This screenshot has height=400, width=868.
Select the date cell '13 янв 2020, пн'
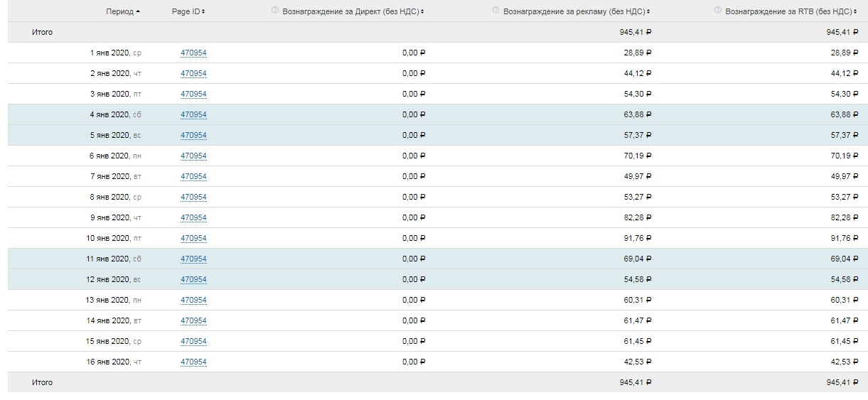pos(114,301)
